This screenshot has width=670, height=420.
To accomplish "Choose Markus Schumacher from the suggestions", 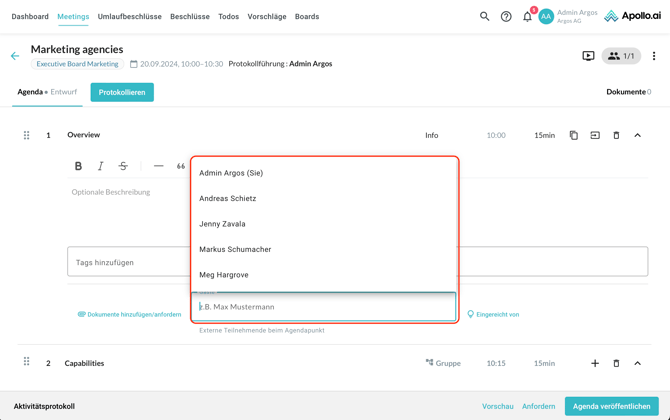I will click(x=235, y=249).
